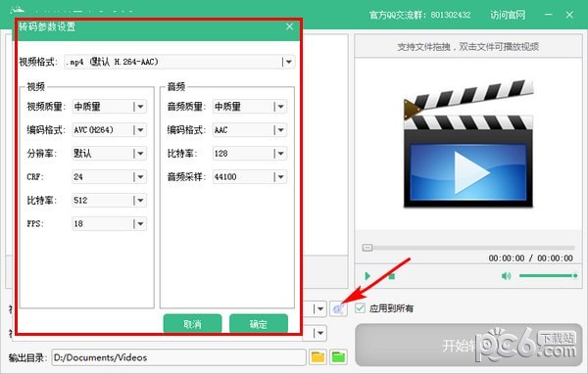Screen dimensions: 588x374
Task: Click the large video preview thumbnail
Action: [468, 144]
